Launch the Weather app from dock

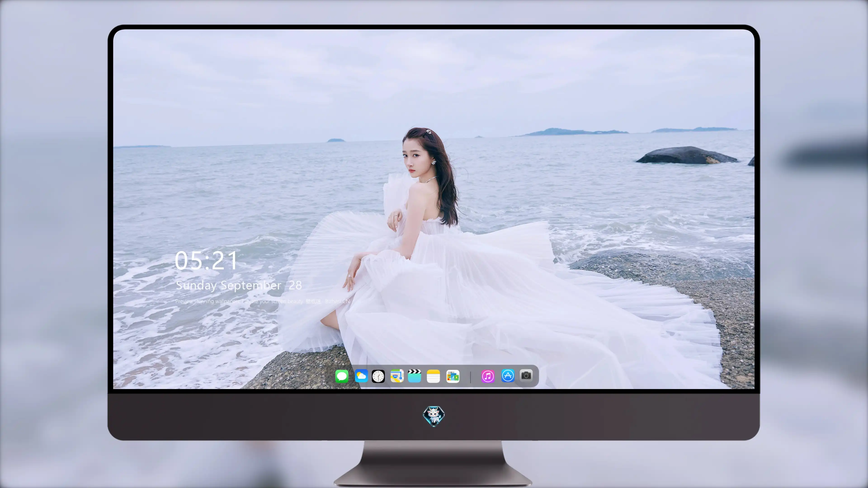coord(361,376)
